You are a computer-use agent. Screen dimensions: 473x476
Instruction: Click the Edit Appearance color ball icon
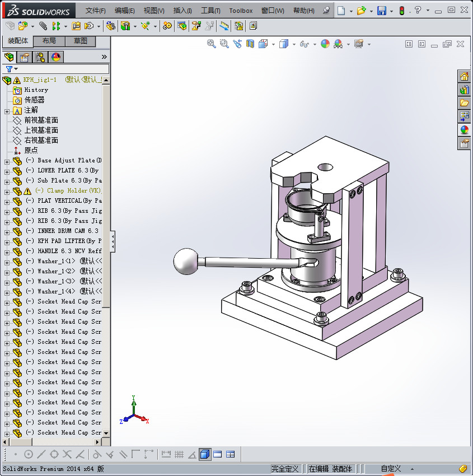click(325, 44)
